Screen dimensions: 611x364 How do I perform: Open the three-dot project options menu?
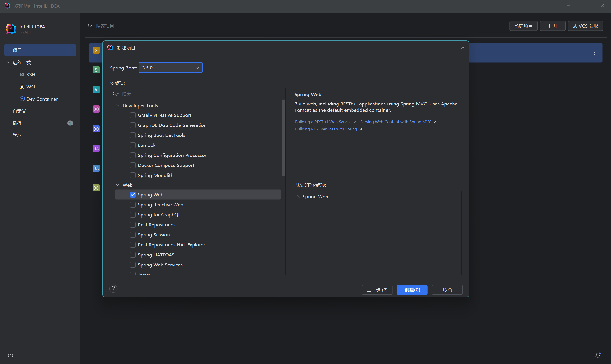594,53
